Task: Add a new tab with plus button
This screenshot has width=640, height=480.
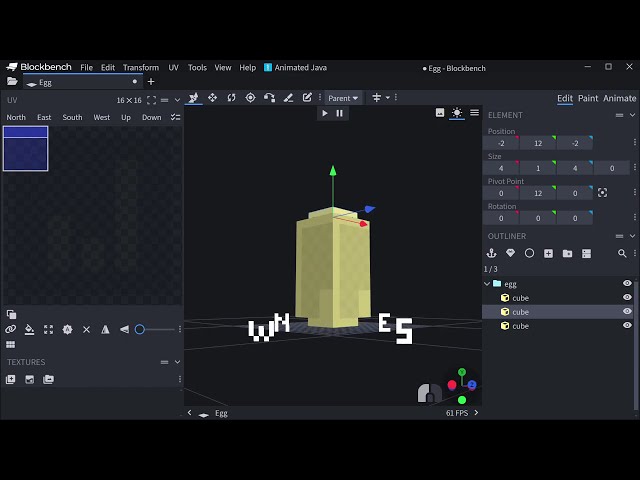Action: 151,82
